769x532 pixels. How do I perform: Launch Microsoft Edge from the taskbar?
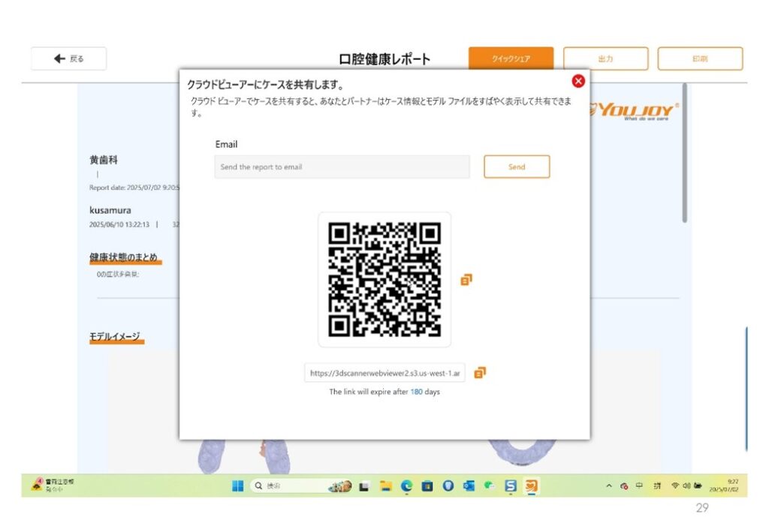(406, 486)
